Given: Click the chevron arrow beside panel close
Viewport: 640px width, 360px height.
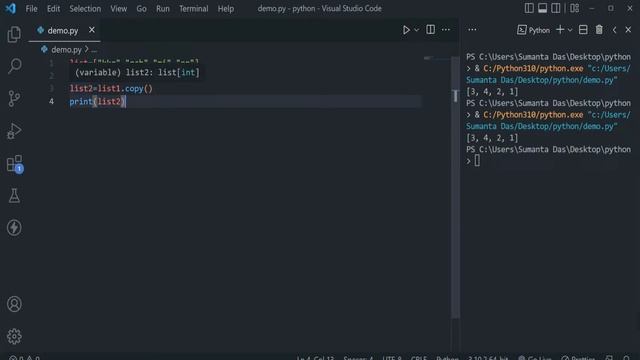Looking at the screenshot, I should 614,30.
